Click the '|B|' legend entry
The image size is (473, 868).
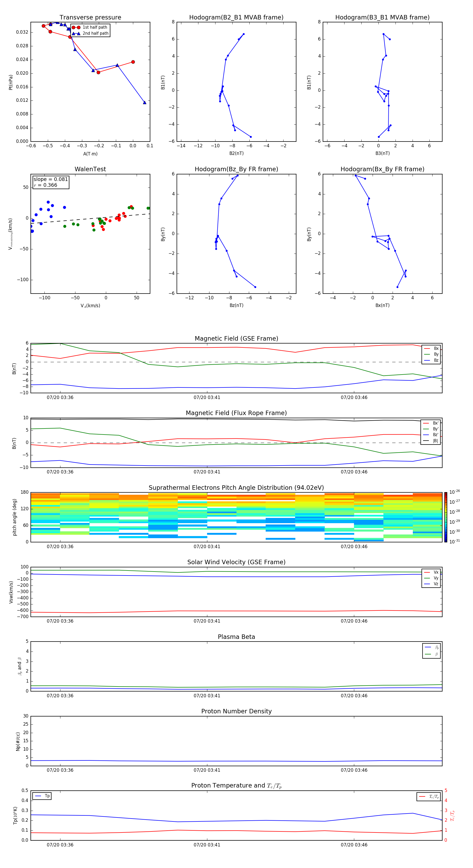[431, 441]
